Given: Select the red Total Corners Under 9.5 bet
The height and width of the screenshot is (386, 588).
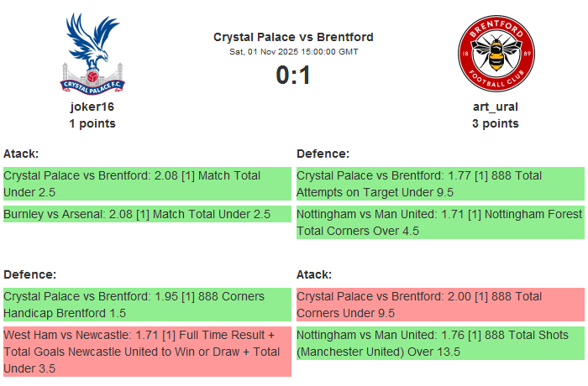Looking at the screenshot, I should pyautogui.click(x=439, y=305).
